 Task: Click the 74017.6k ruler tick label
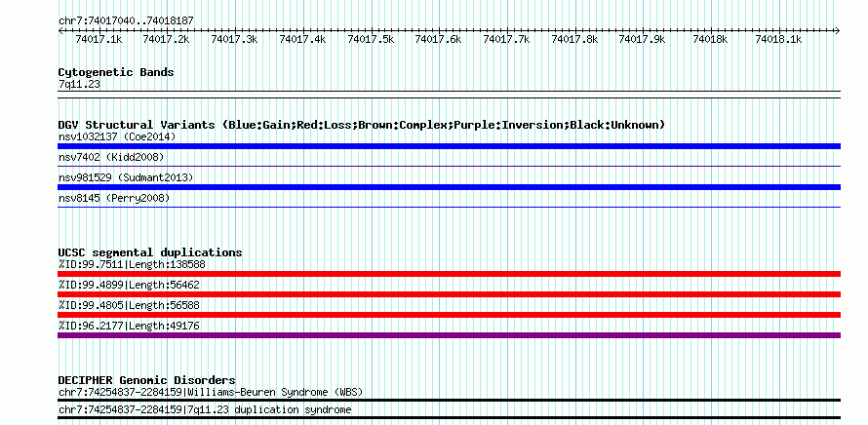click(438, 39)
